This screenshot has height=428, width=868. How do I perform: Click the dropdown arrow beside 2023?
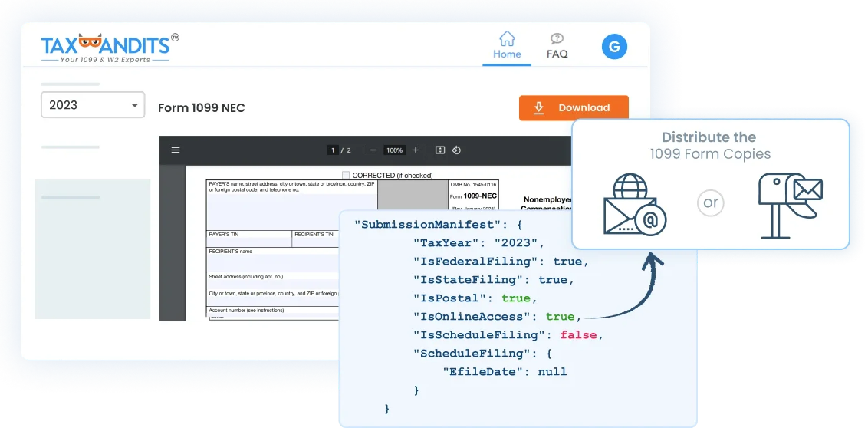pos(135,105)
